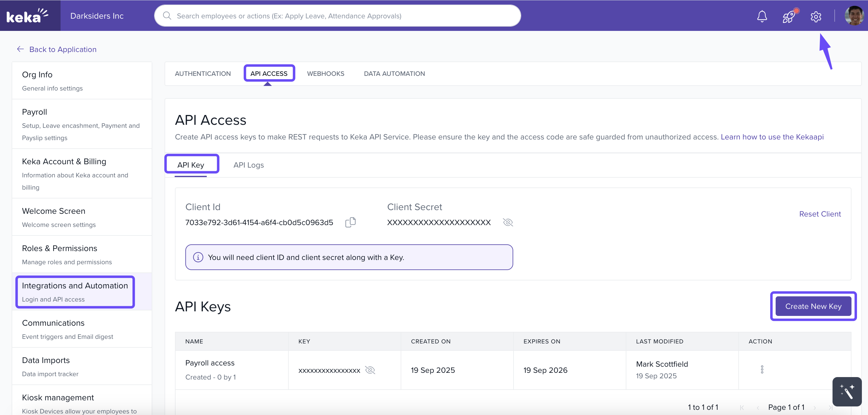Click Create New Key button

(813, 306)
